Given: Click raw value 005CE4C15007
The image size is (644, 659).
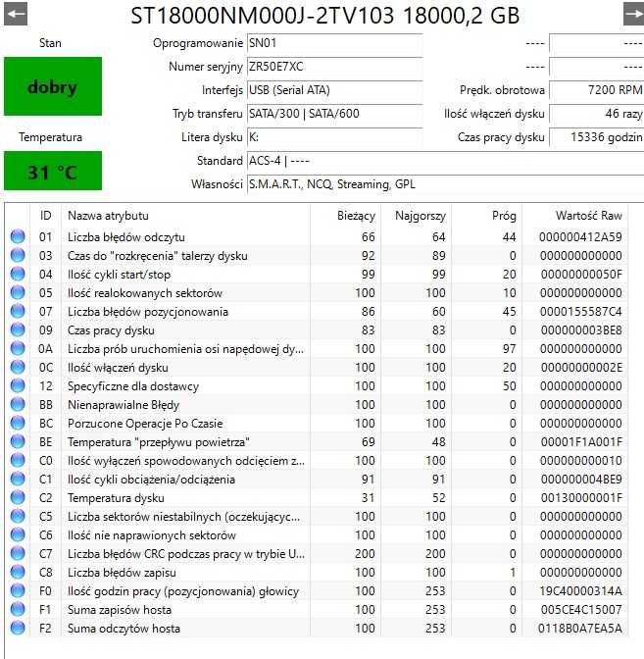Looking at the screenshot, I should [x=581, y=610].
